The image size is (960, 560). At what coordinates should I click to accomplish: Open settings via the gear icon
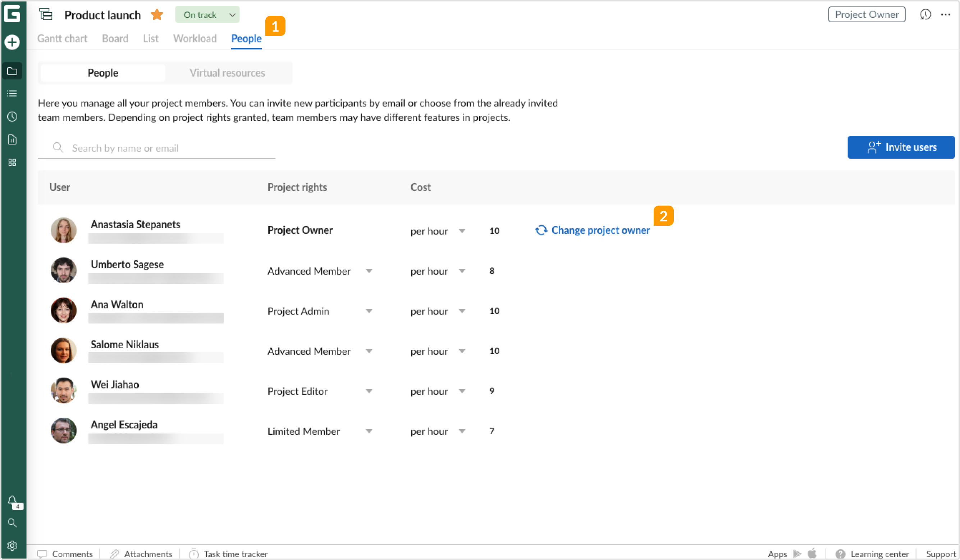point(12,545)
